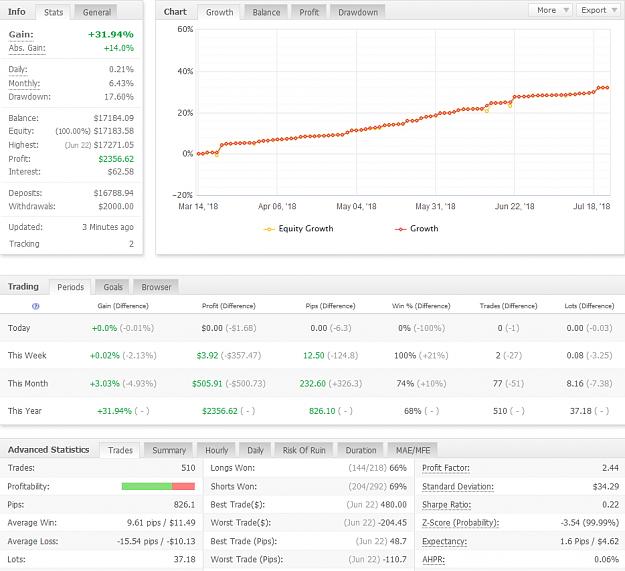Click the Win % (Difference) column header

(421, 306)
